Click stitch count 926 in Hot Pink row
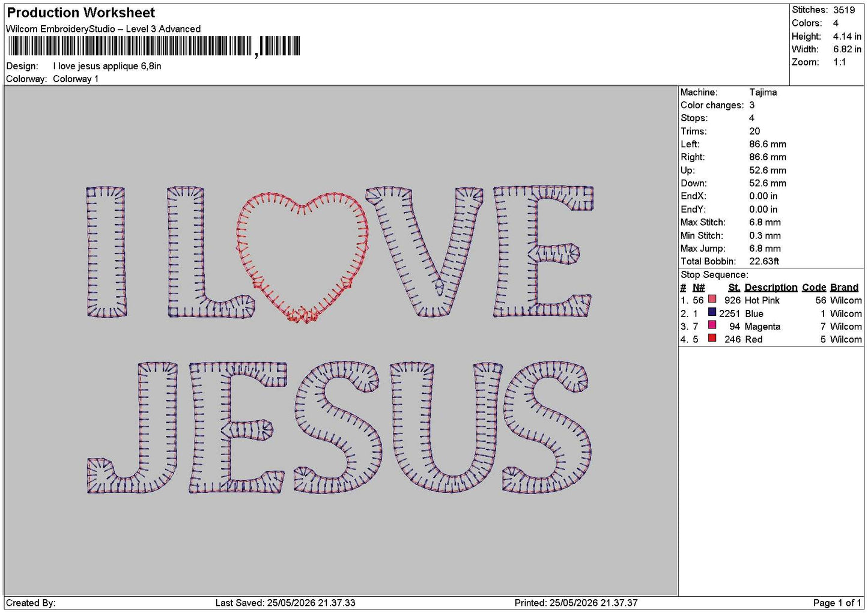868x613 pixels. click(x=732, y=300)
